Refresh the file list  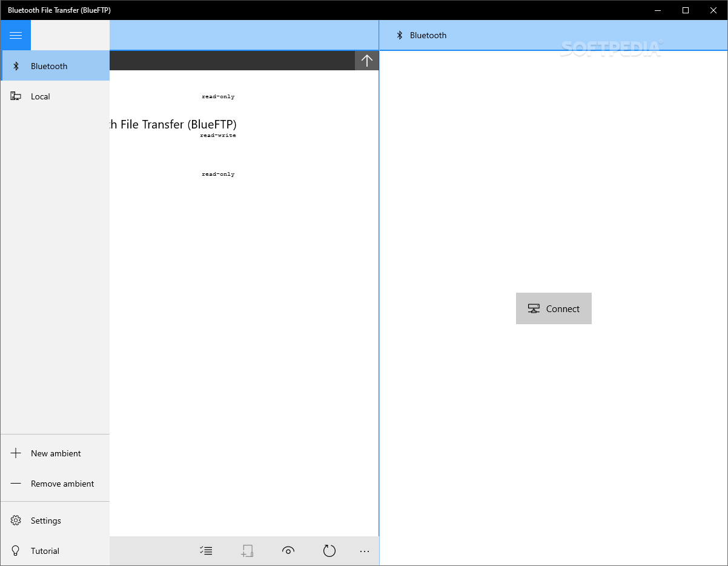pos(329,551)
